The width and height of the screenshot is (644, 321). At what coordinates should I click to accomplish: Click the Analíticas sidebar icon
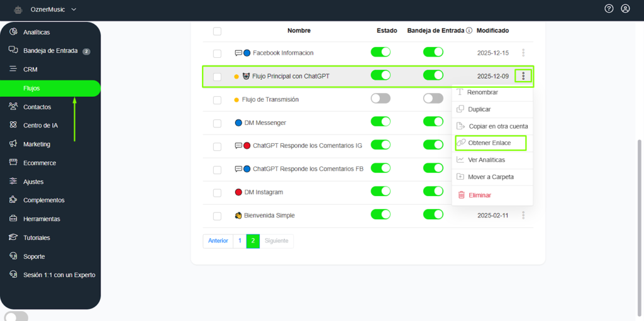13,32
